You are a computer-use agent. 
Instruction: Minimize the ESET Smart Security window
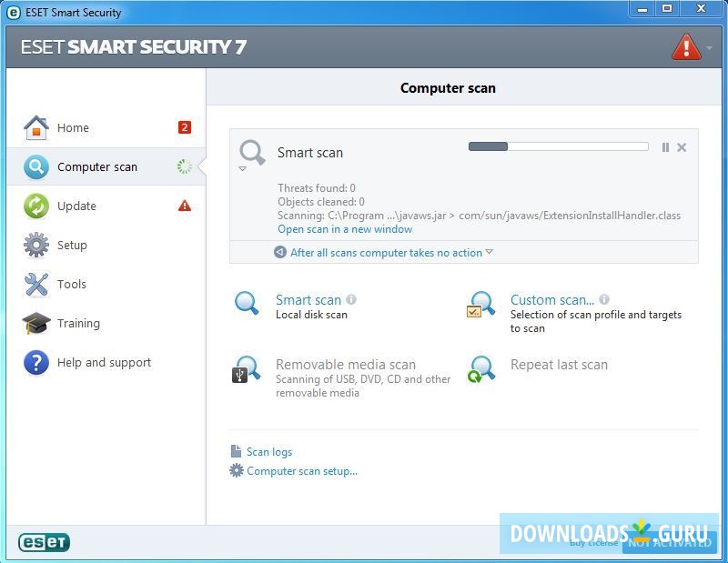tap(642, 9)
